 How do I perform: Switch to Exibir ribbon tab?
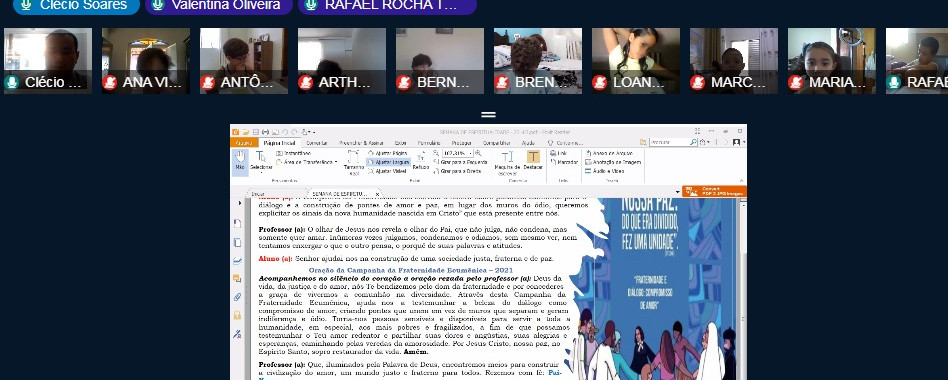click(401, 143)
